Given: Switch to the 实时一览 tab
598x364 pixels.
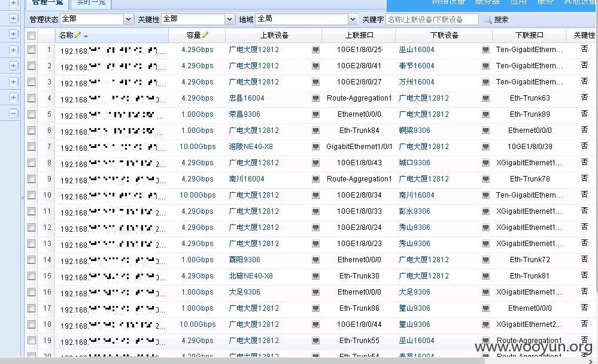Looking at the screenshot, I should point(91,3).
